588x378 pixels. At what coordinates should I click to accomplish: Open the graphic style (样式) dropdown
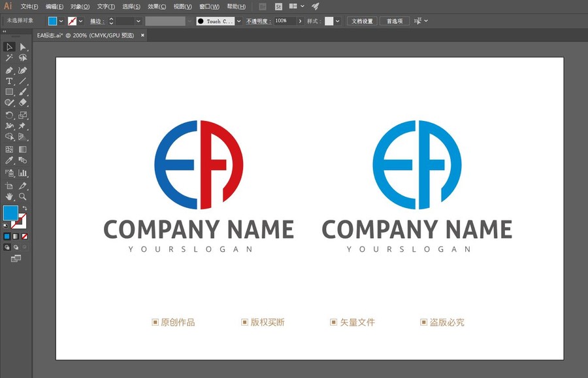(338, 22)
